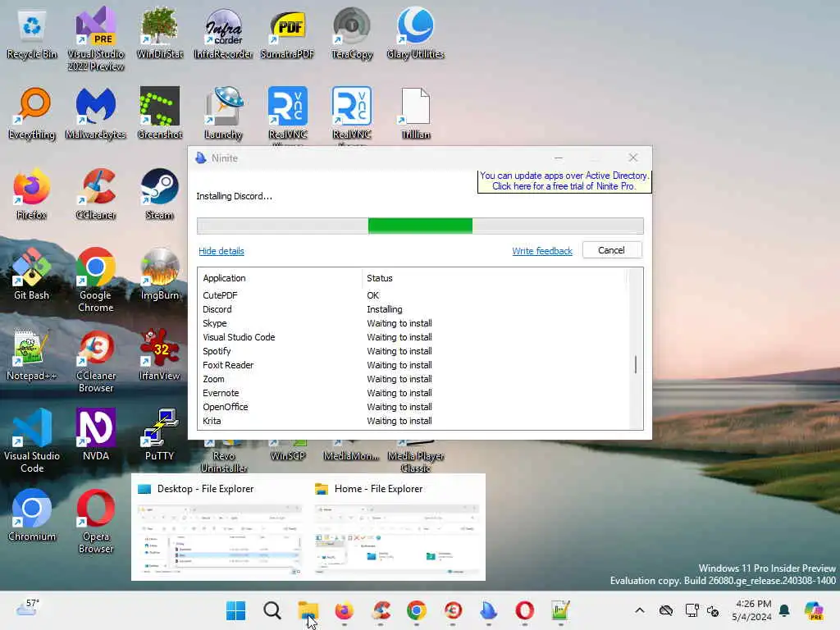The width and height of the screenshot is (840, 630).
Task: Select the TeraCopy desktop icon
Action: point(352,34)
